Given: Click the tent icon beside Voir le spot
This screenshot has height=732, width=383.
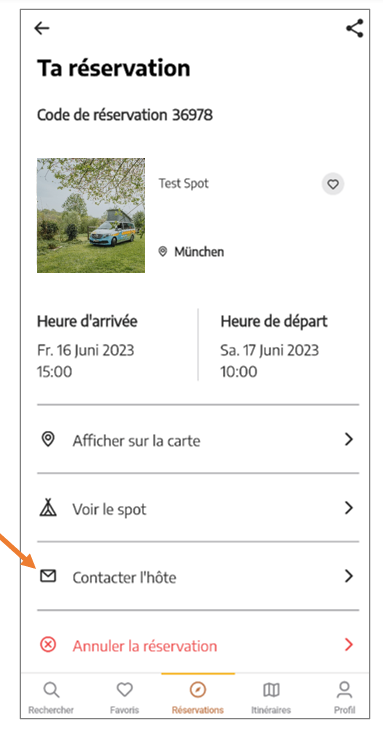Looking at the screenshot, I should 48,507.
